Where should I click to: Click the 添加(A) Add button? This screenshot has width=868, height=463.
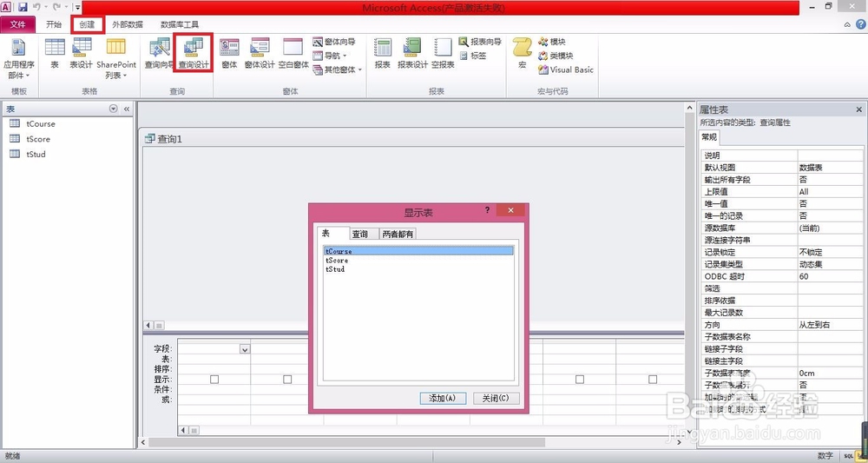pos(443,398)
